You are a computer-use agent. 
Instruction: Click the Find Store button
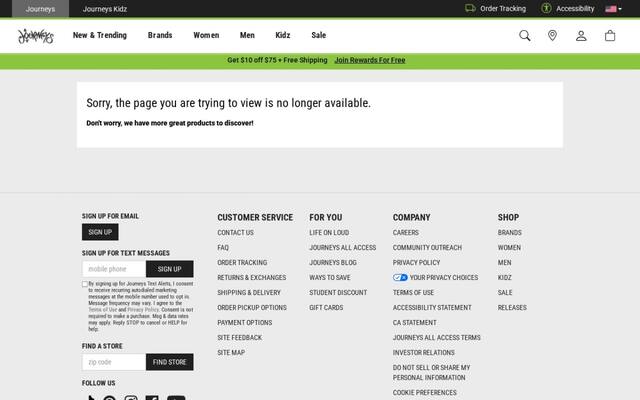169,362
